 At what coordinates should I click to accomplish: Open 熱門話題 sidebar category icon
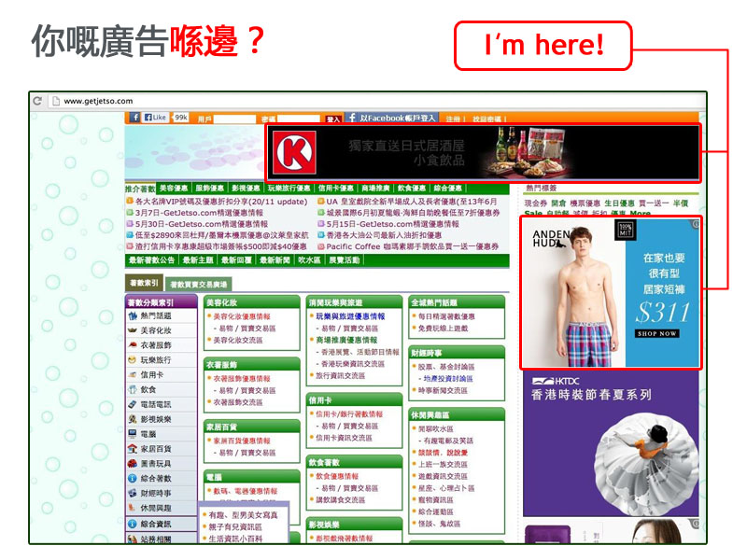(x=133, y=315)
